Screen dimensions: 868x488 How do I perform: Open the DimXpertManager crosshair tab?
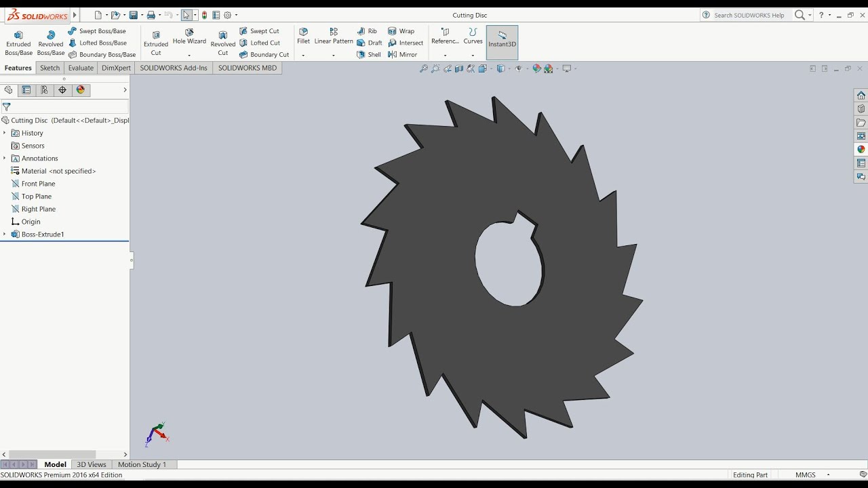62,90
